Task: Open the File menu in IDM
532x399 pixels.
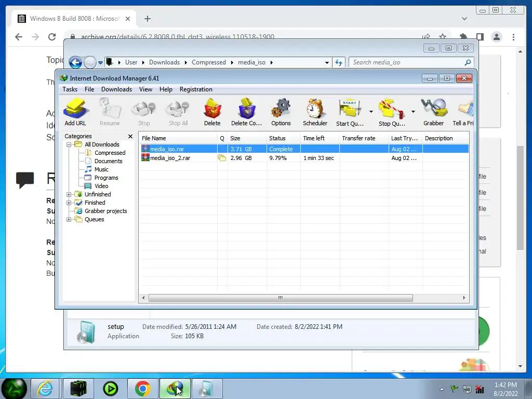Action: 89,89
